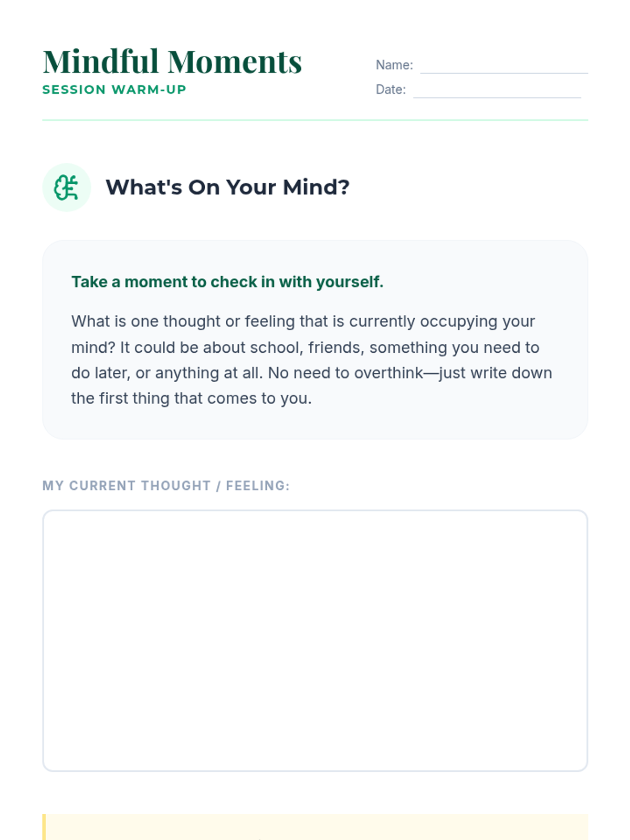Click the SESSION WARM-UP subtitle

(x=114, y=90)
